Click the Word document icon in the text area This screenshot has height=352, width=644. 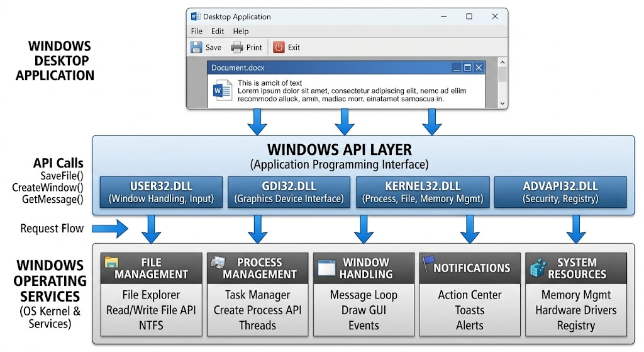coord(222,91)
